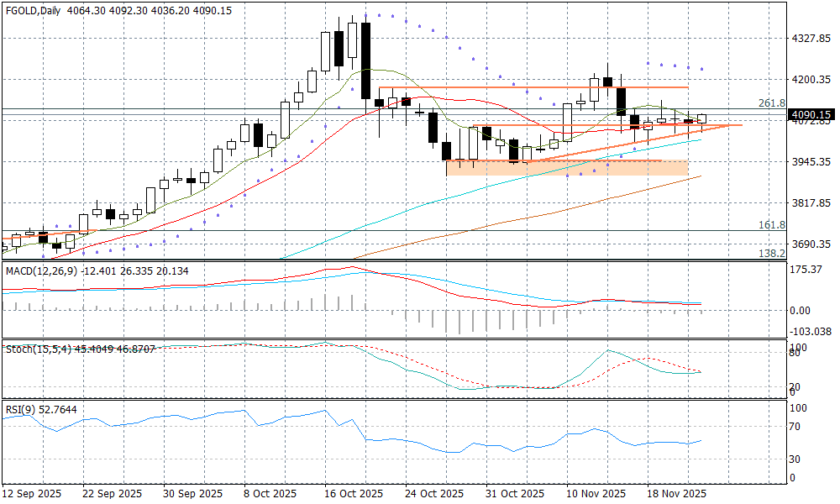Select the 138.2 Fibonacci level label
This screenshot has width=840, height=504.
coord(771,253)
